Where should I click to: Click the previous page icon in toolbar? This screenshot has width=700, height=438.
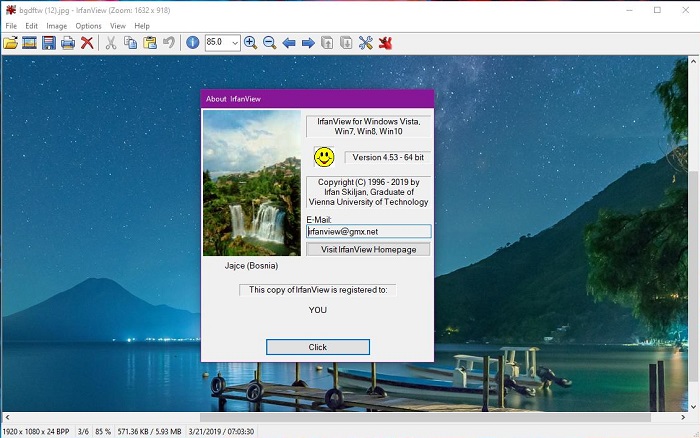(327, 43)
